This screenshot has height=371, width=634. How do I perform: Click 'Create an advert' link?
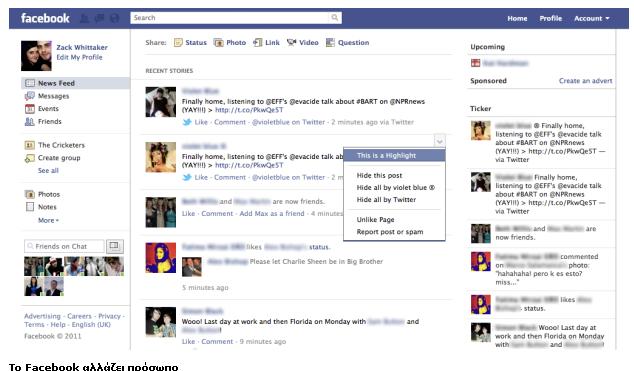tap(585, 81)
